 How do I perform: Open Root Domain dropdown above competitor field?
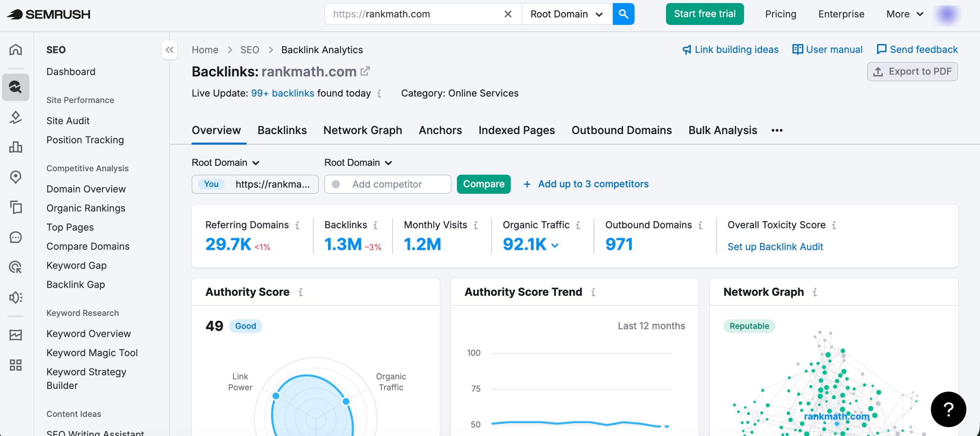[358, 163]
